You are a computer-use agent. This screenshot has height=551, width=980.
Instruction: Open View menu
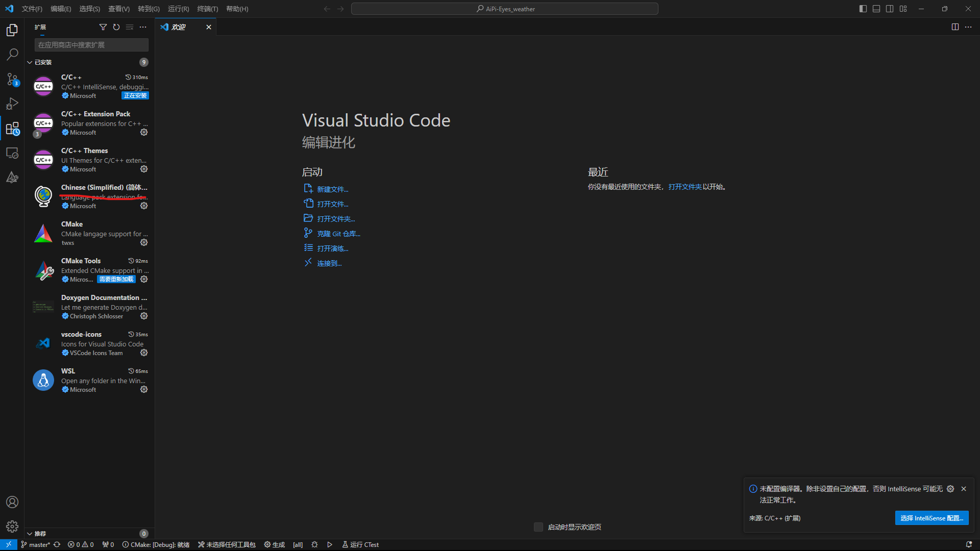tap(119, 9)
